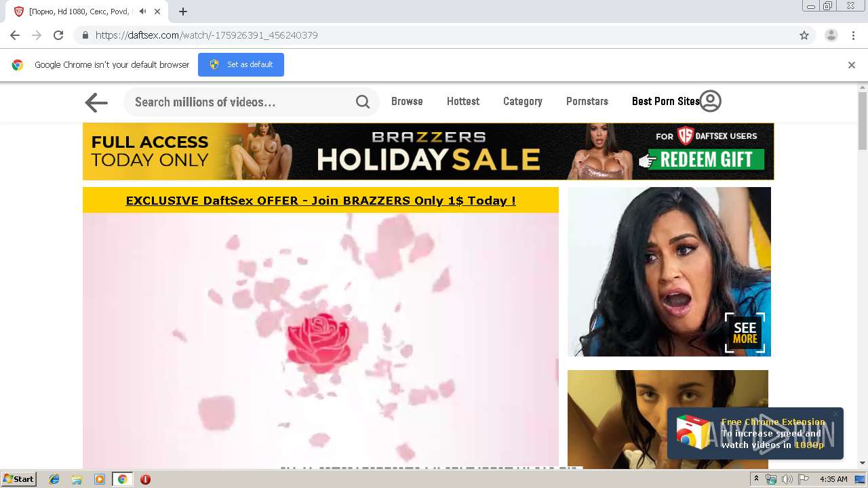Click the video player with rose animation
Viewport: 868px width, 488px height.
[321, 340]
